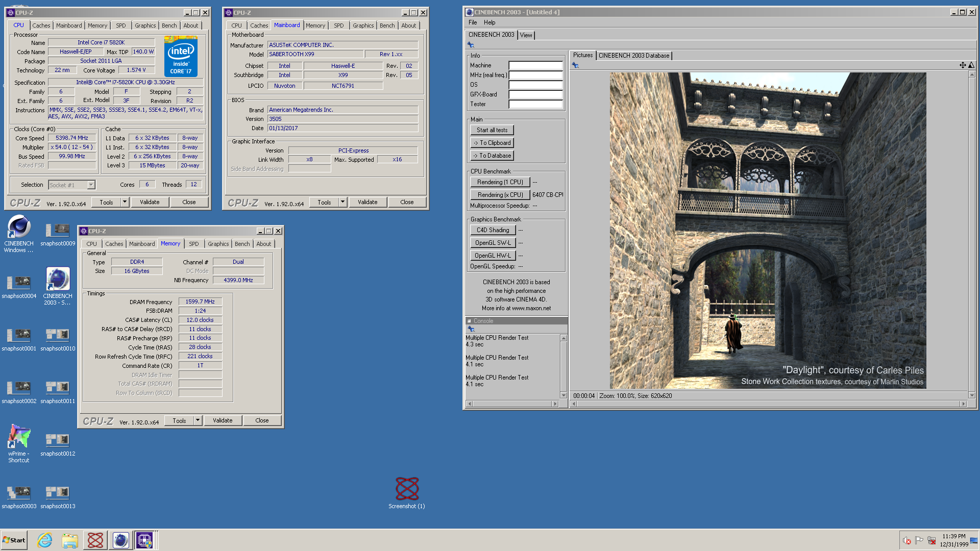Image resolution: width=980 pixels, height=551 pixels.
Task: Expand Tools arrow in CPU-Z CPU window
Action: pos(125,202)
